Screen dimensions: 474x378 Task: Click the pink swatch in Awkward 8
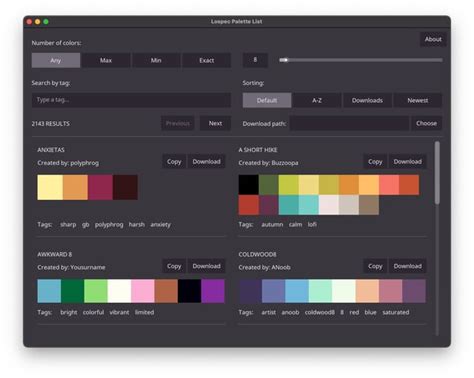[x=143, y=291]
